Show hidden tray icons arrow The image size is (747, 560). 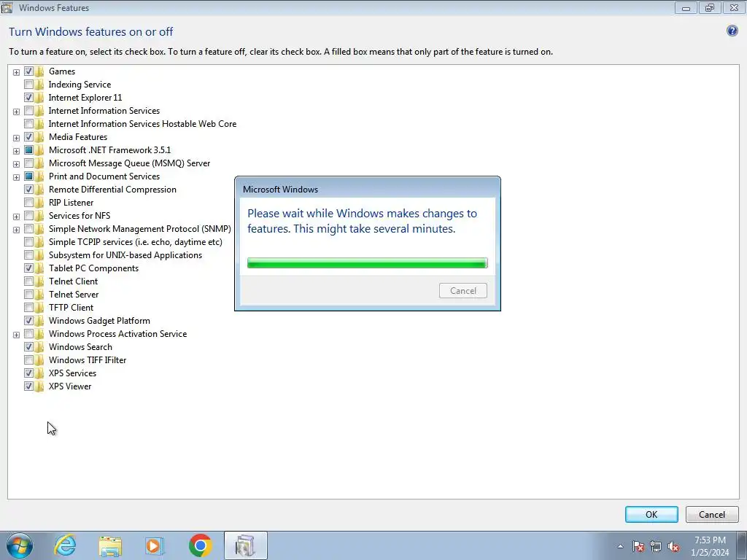pos(620,546)
